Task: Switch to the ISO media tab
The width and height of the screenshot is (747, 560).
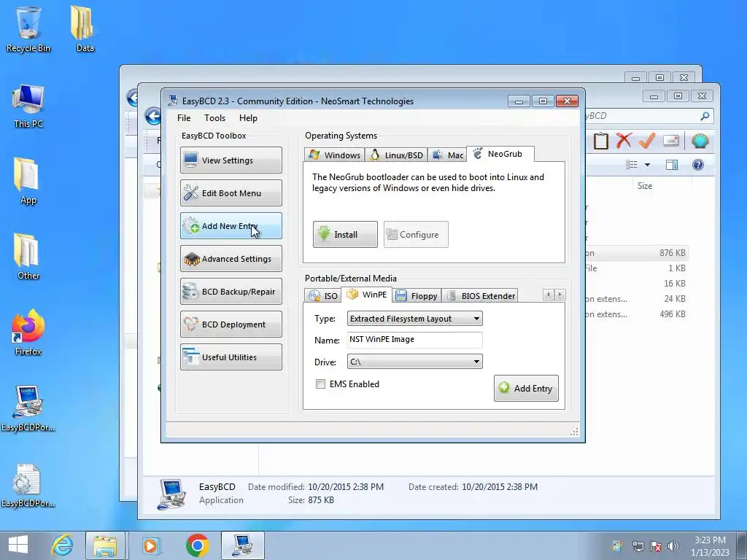Action: pos(322,296)
